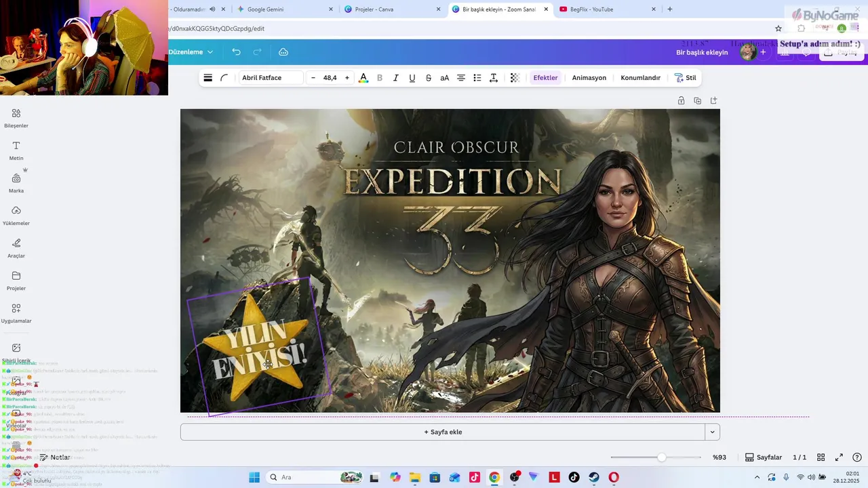This screenshot has height=488, width=868.
Task: Bookmark the page with star icon
Action: click(778, 28)
